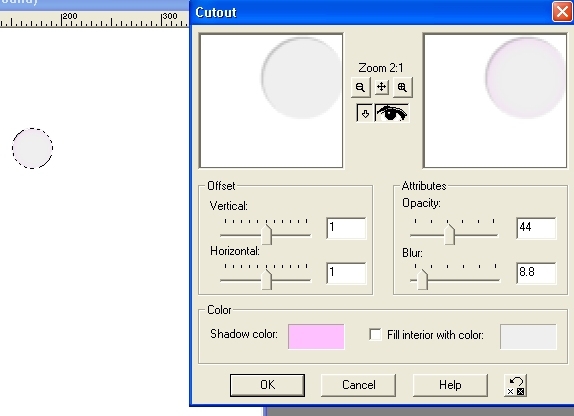Click into the Vertical offset value field
Screen dimensions: 574x416
pos(346,228)
